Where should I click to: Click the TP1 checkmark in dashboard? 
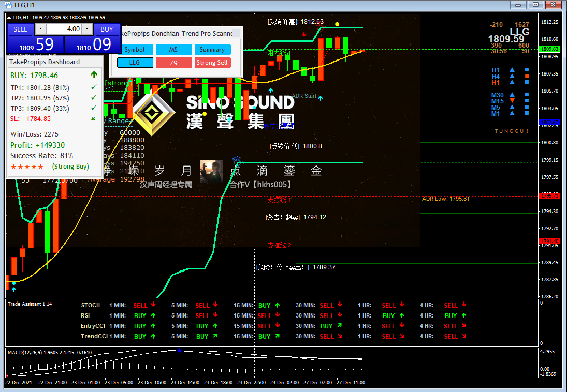click(94, 87)
